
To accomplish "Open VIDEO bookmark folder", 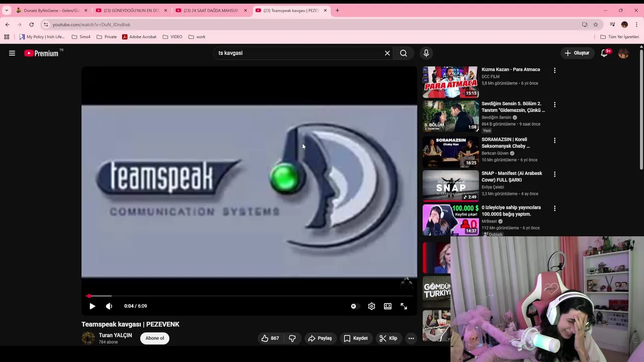I will 173,37.
